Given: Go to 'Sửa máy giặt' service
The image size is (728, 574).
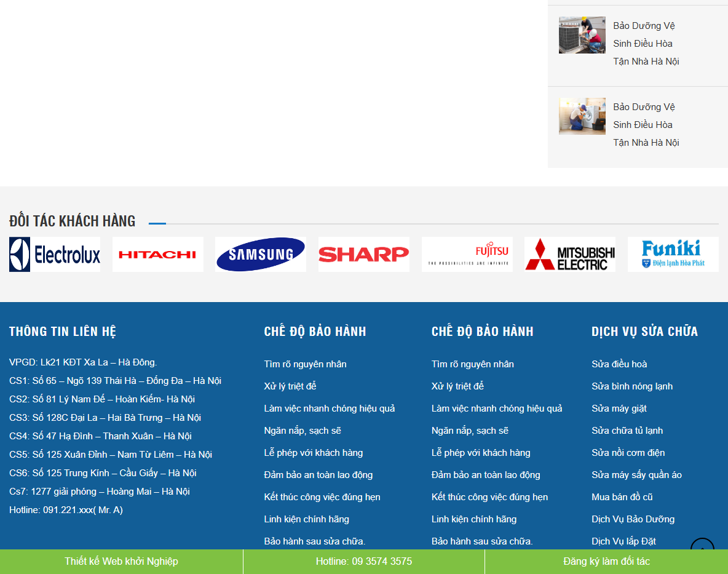Looking at the screenshot, I should [619, 409].
